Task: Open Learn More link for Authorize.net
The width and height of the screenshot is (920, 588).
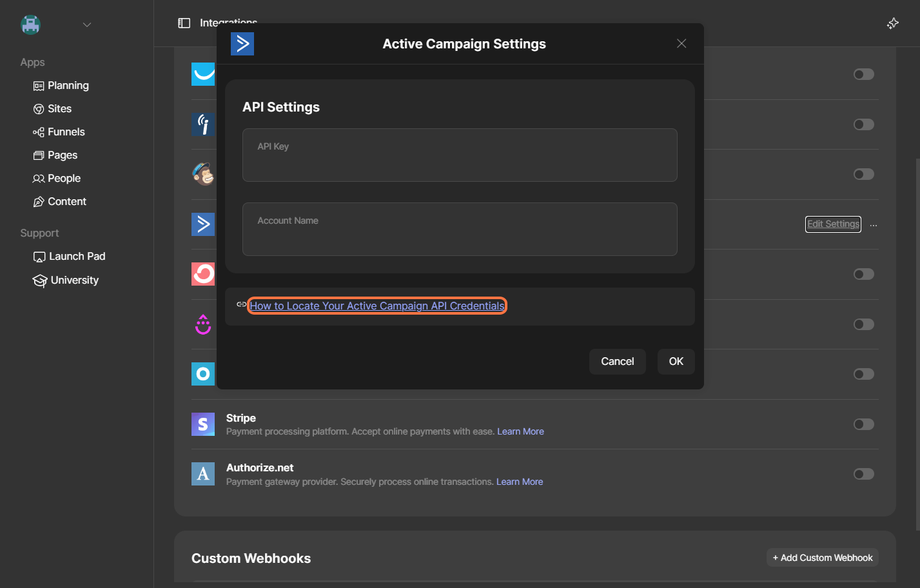Action: (x=520, y=482)
